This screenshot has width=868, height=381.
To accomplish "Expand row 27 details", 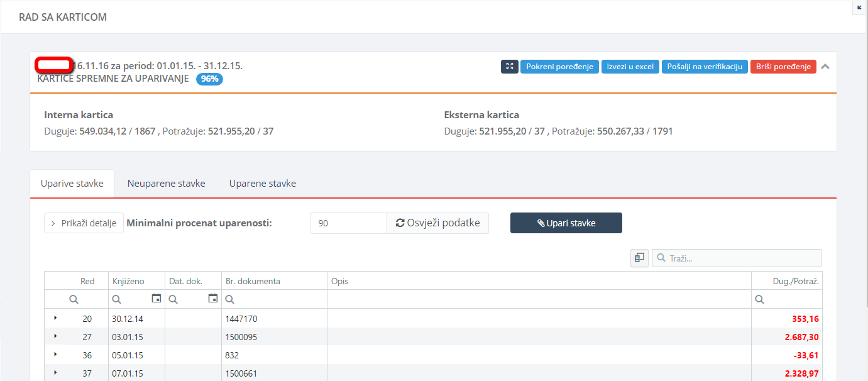I will click(55, 337).
